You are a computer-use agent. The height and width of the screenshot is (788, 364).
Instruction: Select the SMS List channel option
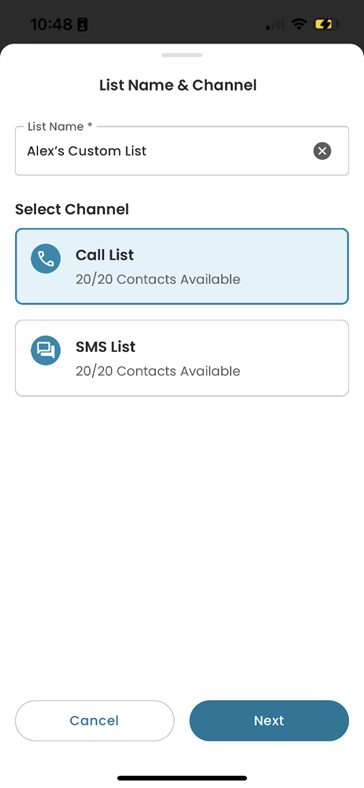point(182,358)
